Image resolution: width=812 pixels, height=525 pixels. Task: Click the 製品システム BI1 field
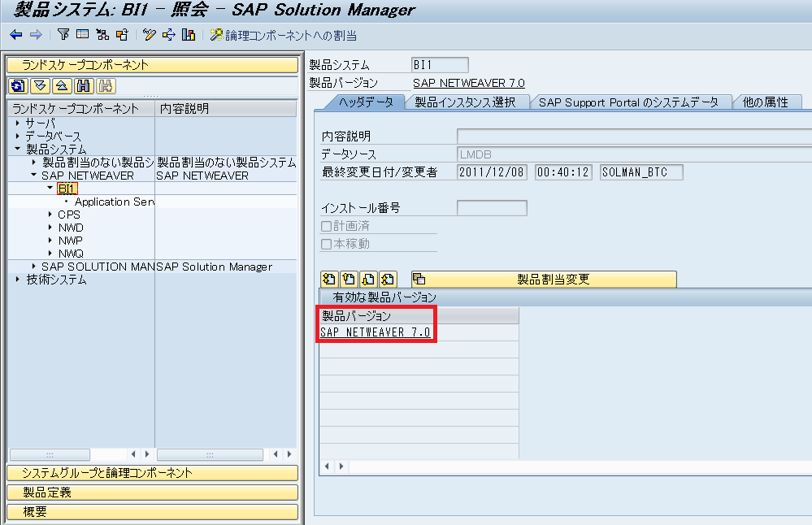(x=441, y=65)
